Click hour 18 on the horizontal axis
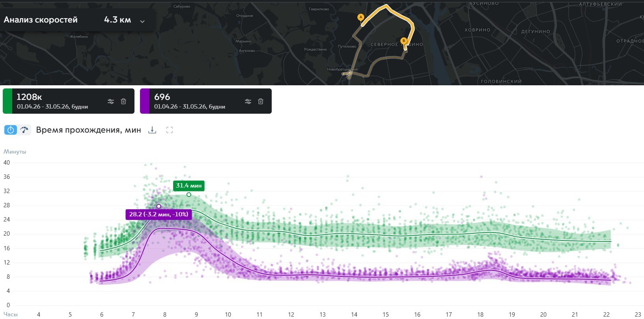This screenshot has width=644, height=319. tap(480, 315)
